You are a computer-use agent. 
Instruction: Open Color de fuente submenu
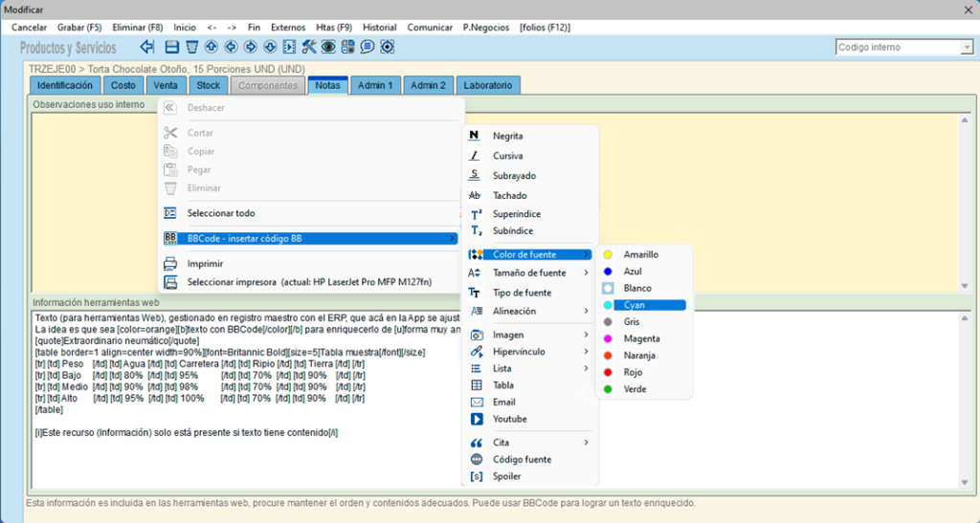(529, 254)
